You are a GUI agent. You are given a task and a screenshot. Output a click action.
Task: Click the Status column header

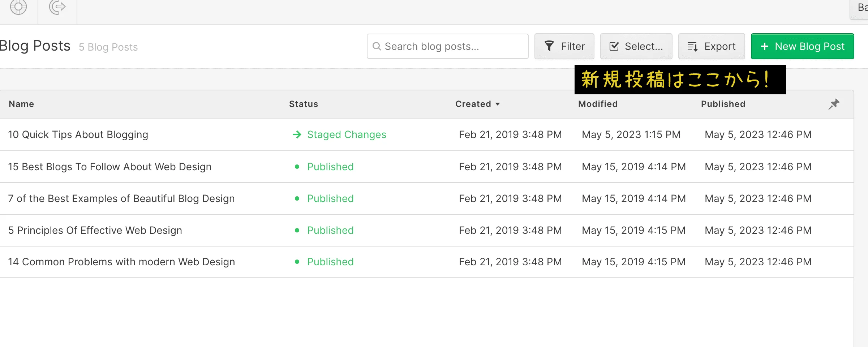(304, 104)
